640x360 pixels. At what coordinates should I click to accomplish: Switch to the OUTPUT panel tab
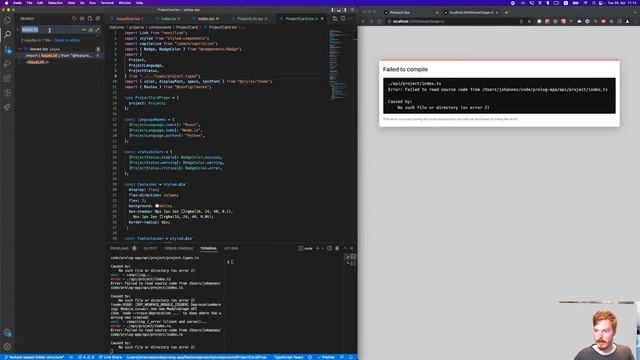coord(150,248)
